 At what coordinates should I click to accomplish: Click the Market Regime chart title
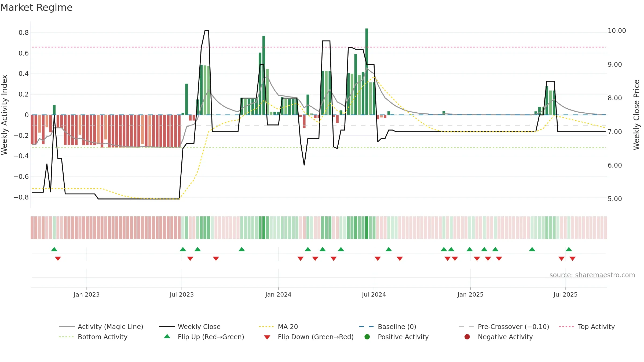[x=36, y=8]
